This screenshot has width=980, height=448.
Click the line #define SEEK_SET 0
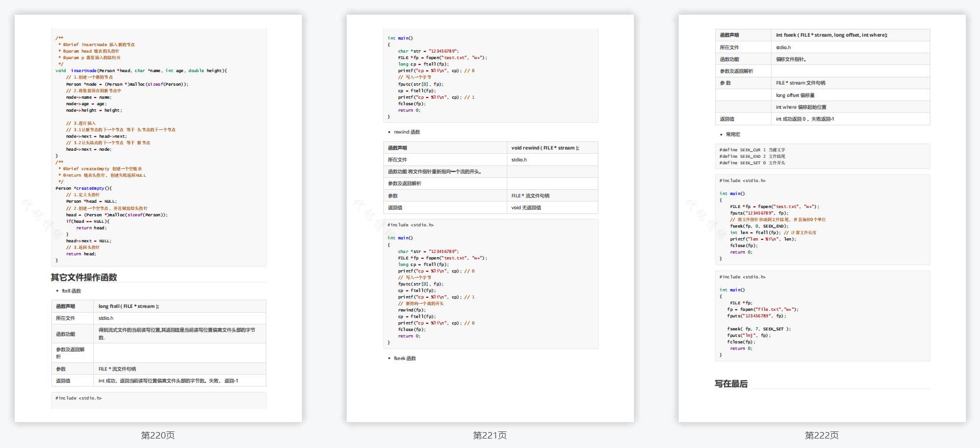pos(752,163)
